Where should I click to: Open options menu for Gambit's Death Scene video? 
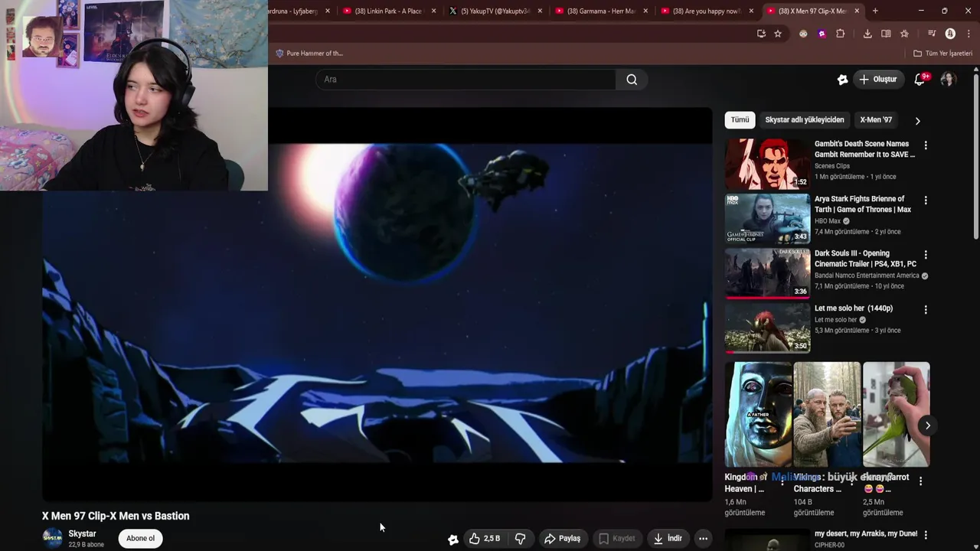click(x=926, y=145)
